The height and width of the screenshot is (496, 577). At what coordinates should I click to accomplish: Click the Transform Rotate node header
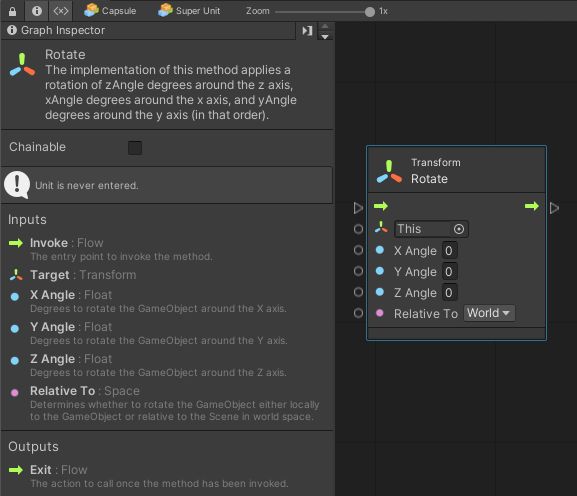[x=456, y=170]
